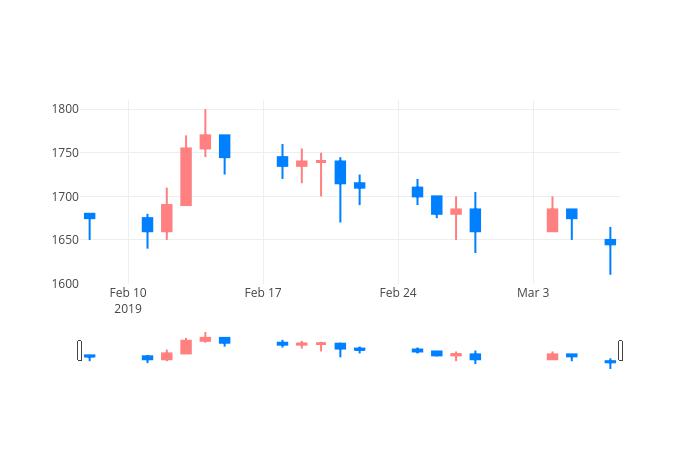This screenshot has width=700, height=450.
Task: Click the 1600 y-axis label
Action: tap(65, 283)
